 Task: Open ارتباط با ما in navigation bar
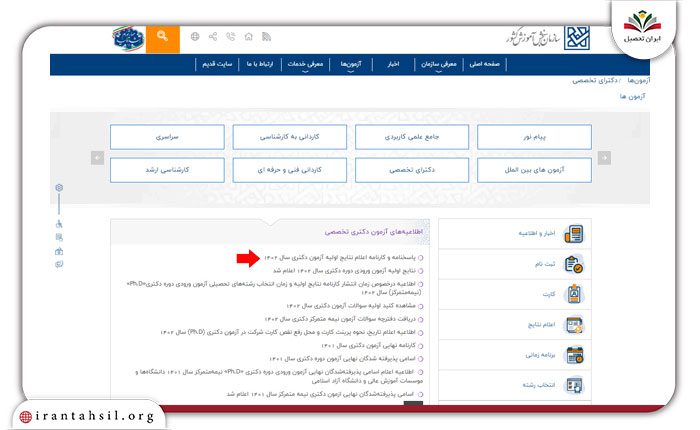pyautogui.click(x=260, y=64)
